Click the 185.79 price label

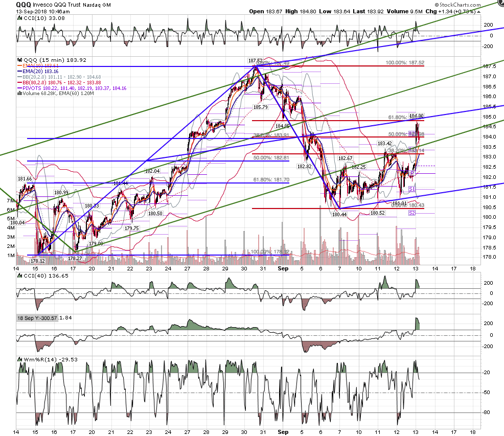click(x=260, y=107)
